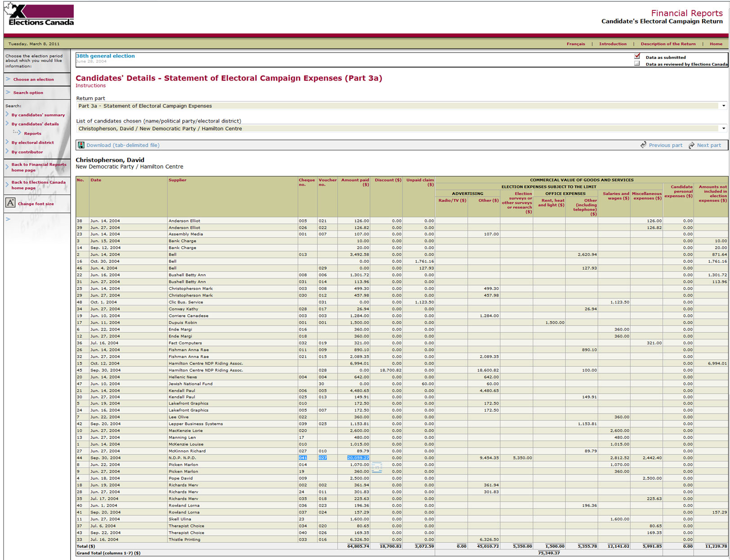Enable Data as reviewed by Elections Canada
Viewport: 730px width, 560px height.
[637, 63]
